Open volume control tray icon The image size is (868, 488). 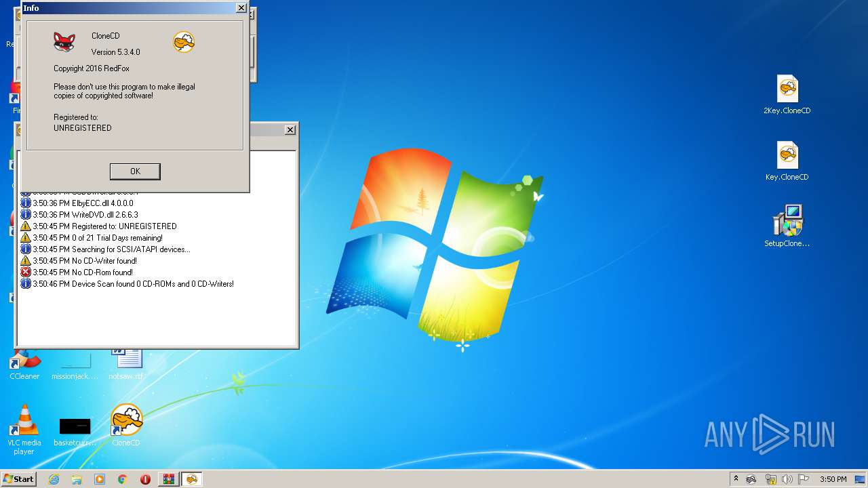pyautogui.click(x=787, y=479)
